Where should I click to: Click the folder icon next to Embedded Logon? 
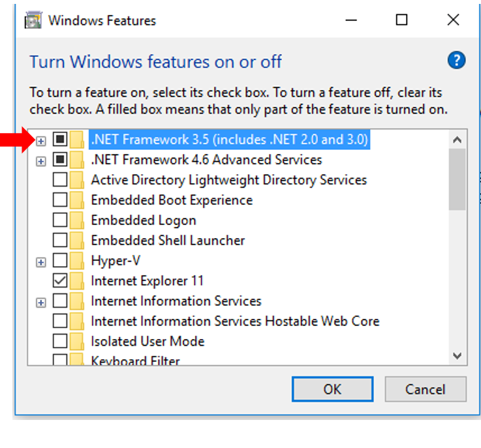point(77,220)
